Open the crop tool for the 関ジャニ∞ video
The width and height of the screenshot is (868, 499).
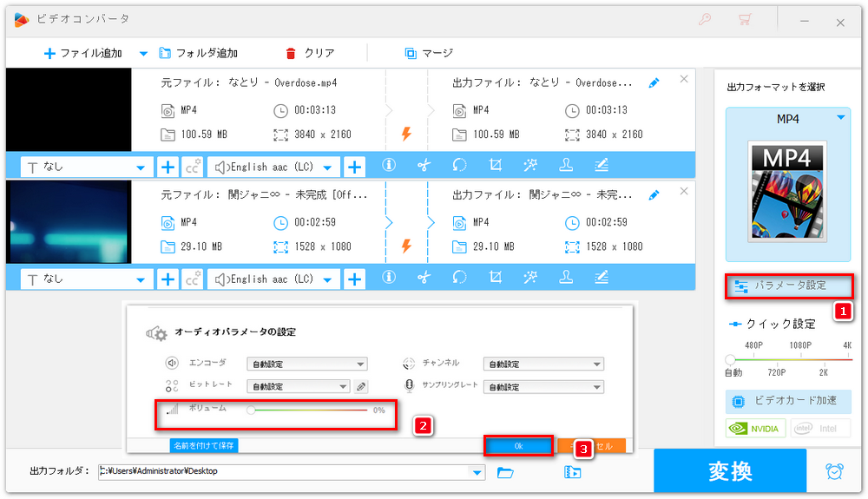[x=496, y=279]
